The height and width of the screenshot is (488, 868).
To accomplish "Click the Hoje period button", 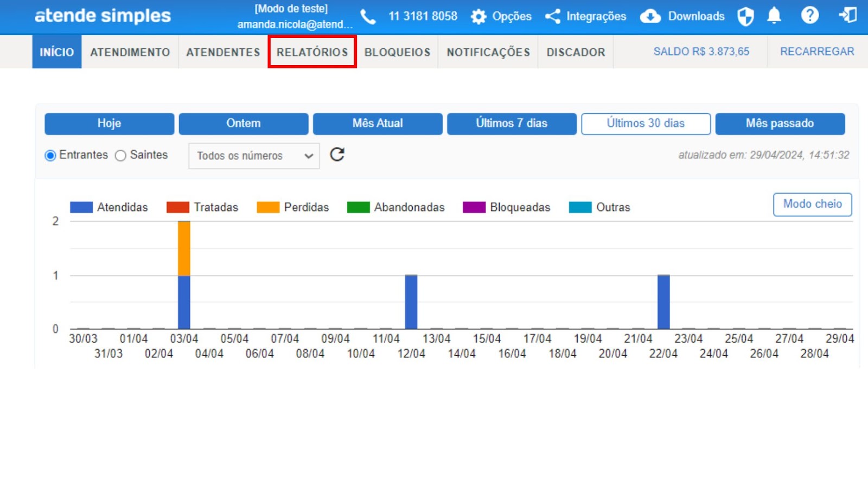I will pos(109,124).
